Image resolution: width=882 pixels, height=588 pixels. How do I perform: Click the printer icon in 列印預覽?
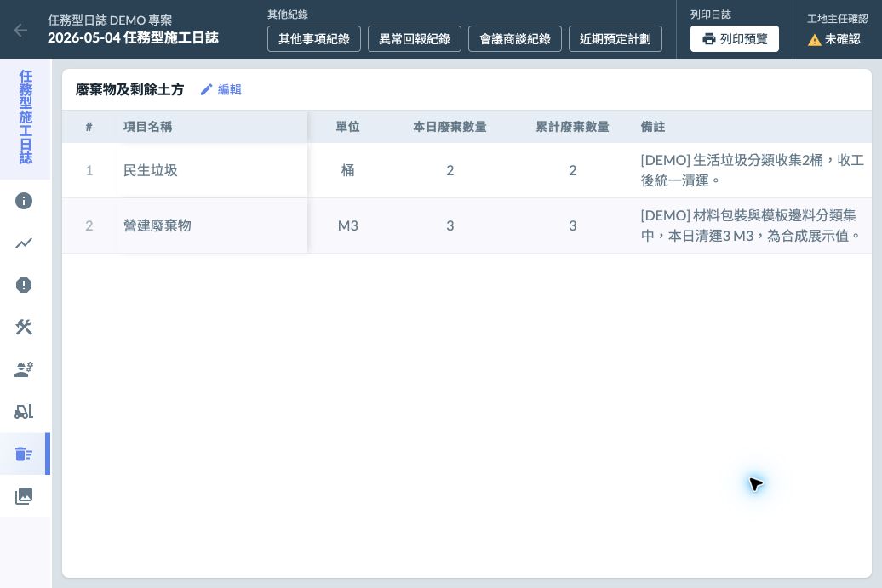[x=708, y=39]
